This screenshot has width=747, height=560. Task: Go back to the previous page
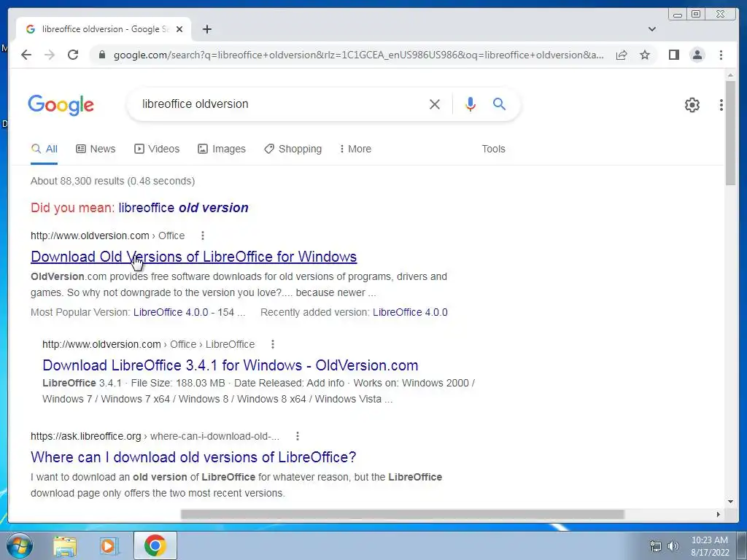point(26,55)
